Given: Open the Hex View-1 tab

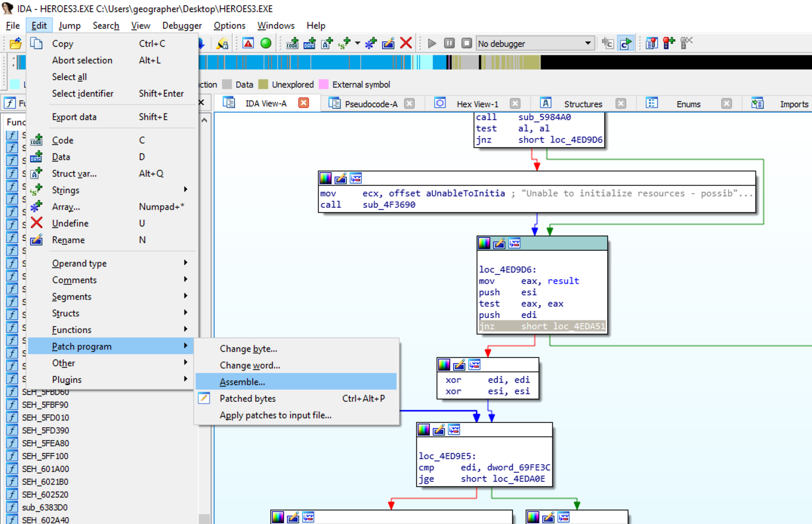Looking at the screenshot, I should tap(477, 104).
